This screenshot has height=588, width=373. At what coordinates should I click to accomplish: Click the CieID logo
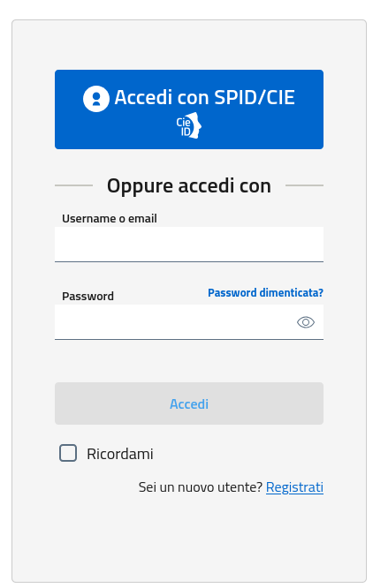pyautogui.click(x=189, y=125)
